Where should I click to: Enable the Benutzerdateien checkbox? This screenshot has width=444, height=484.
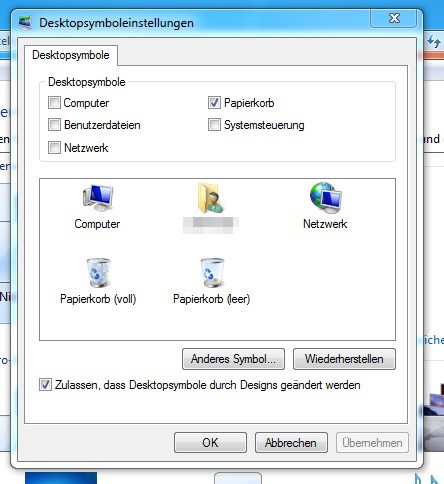click(54, 125)
